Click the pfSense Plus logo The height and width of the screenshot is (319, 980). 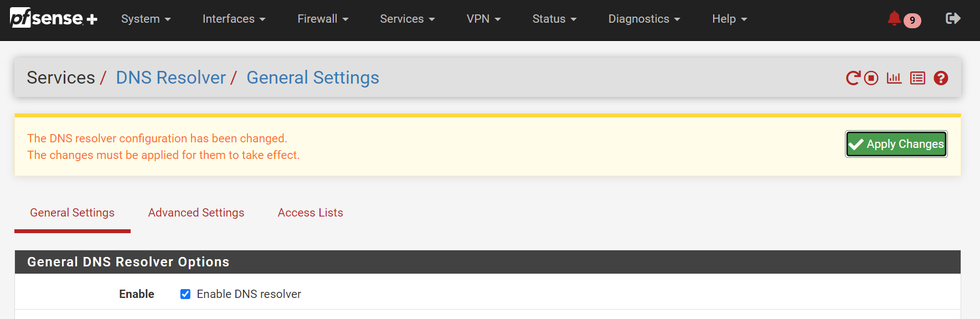54,18
